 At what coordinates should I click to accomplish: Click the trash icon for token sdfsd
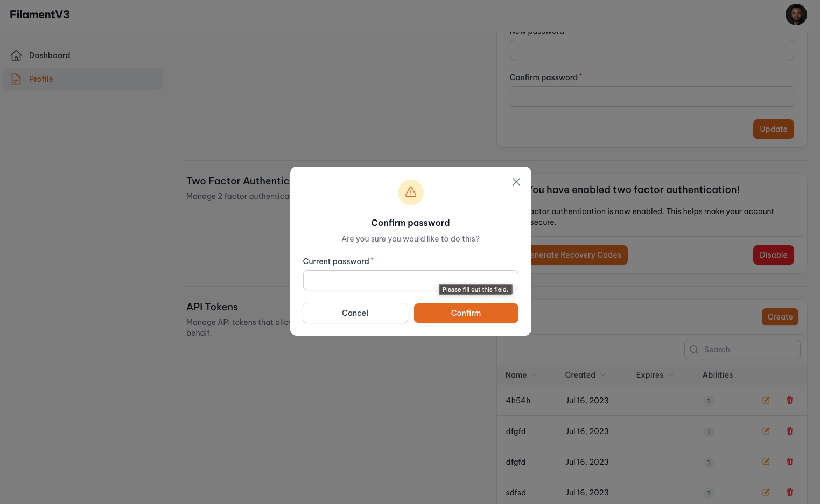[789, 492]
